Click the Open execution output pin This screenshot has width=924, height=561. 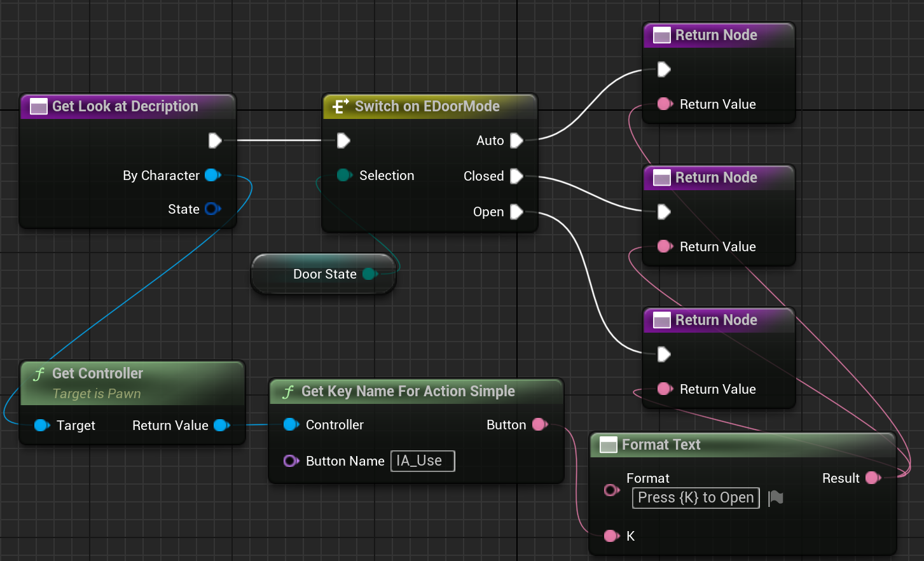[517, 212]
